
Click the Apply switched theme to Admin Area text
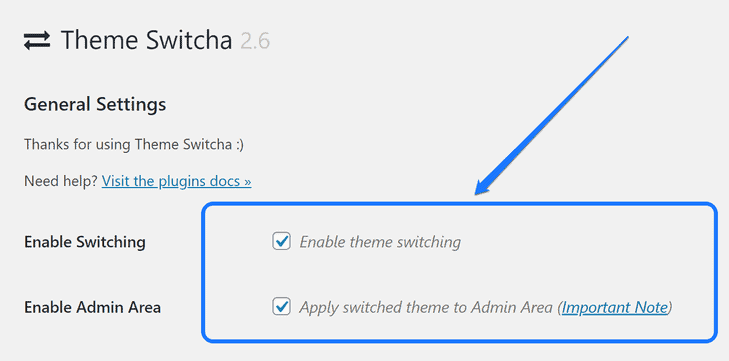(x=426, y=308)
